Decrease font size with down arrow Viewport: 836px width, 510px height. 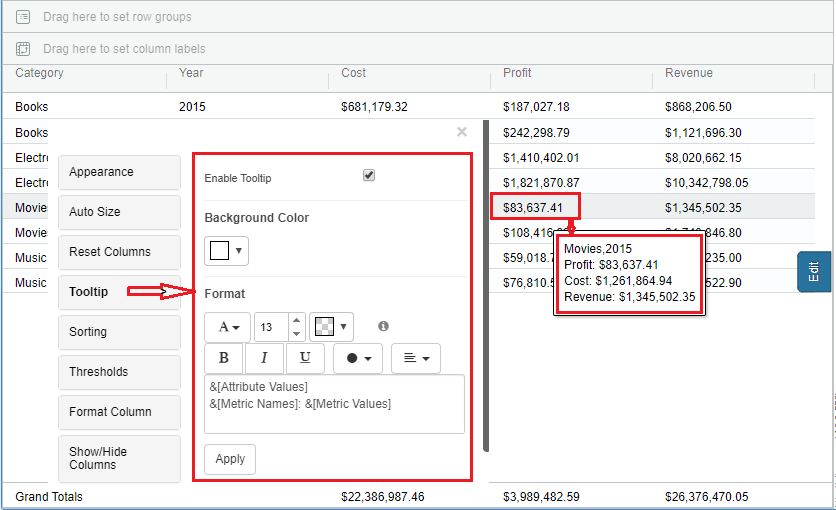click(297, 334)
